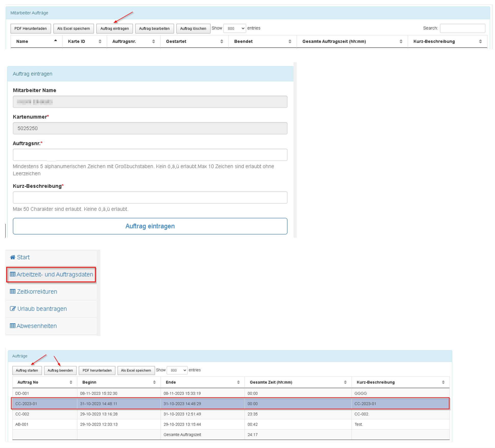Sort the Gestartet column

point(222,41)
